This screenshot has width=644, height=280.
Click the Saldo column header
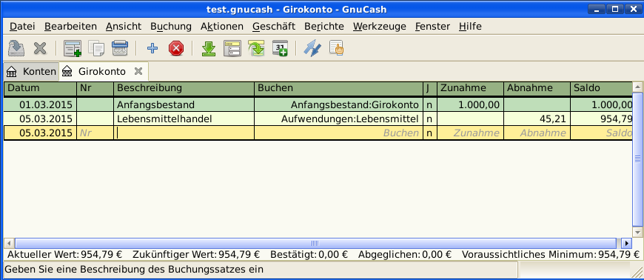click(601, 88)
